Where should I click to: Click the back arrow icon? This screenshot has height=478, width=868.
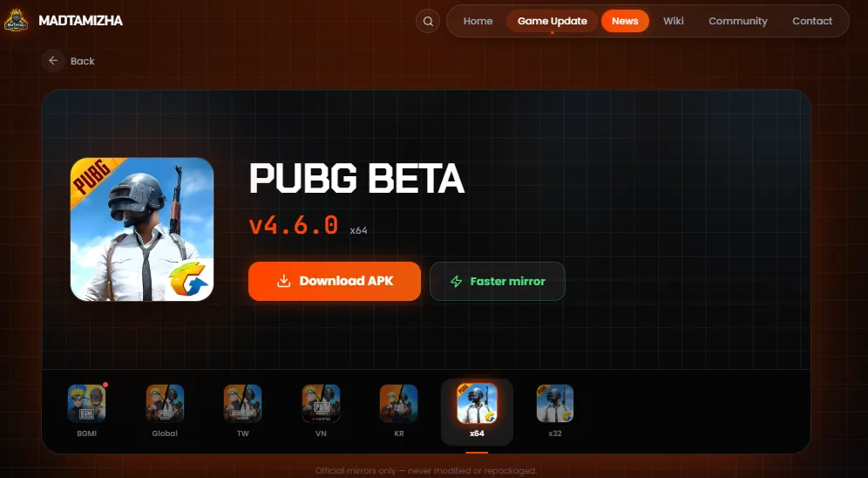[53, 60]
